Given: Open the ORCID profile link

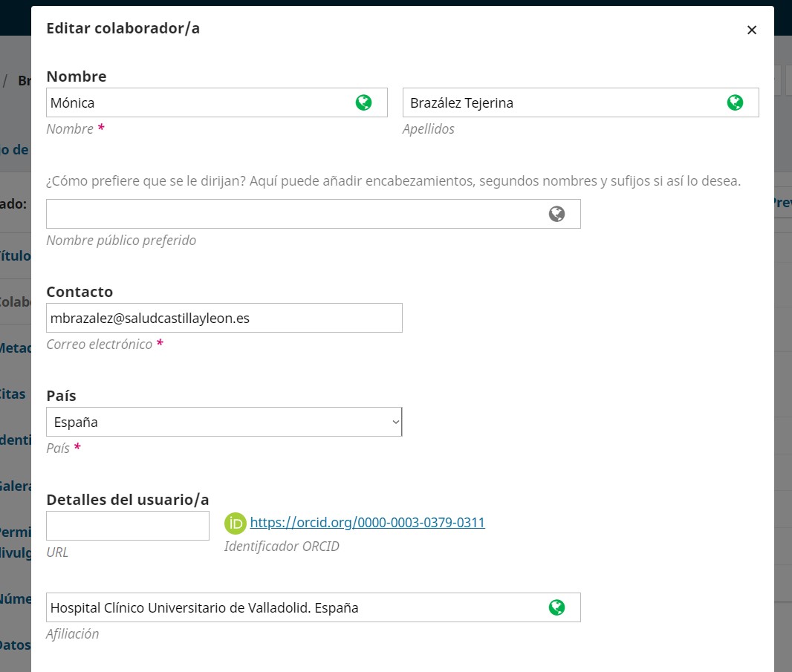Looking at the screenshot, I should pos(367,523).
